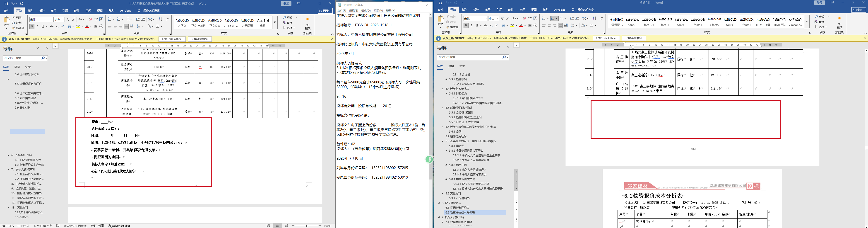Save document in right Word window
The width and height of the screenshot is (868, 228).
coord(440,3)
